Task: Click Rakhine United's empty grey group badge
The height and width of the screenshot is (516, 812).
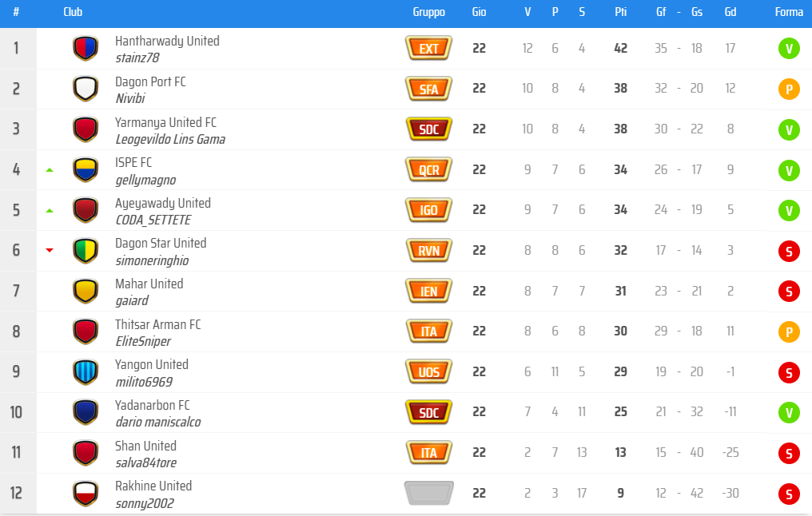Action: 429,494
